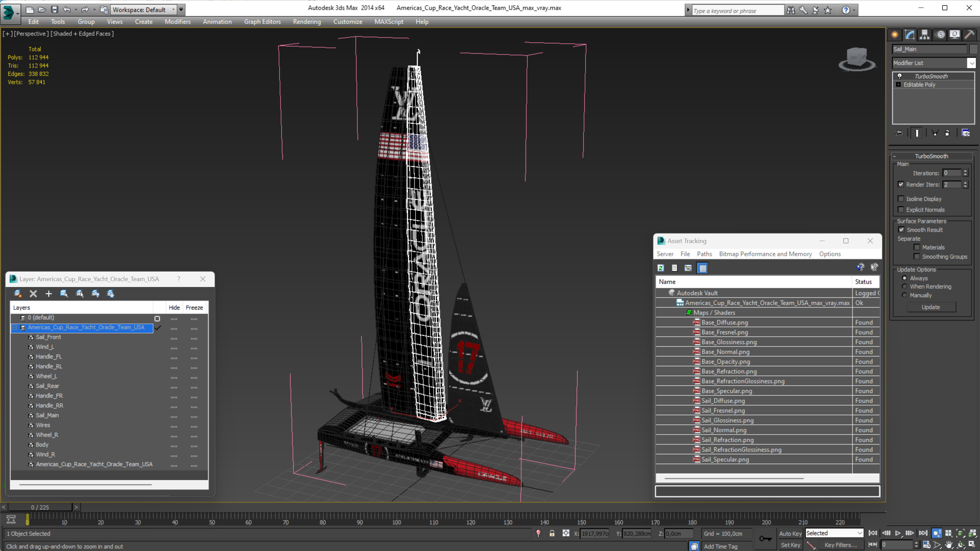This screenshot has height=551, width=980.
Task: Expand the Workspace Default dropdown
Action: coord(173,10)
